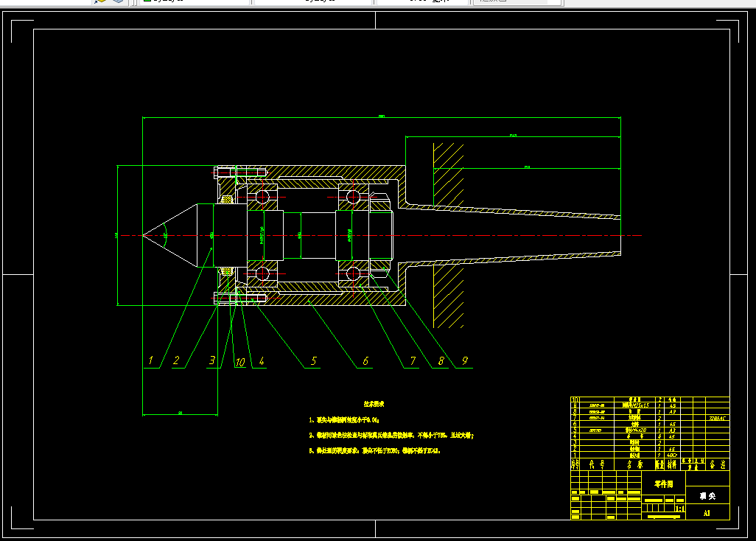Select technical requirement line starting with 3.

pyautogui.click(x=374, y=451)
